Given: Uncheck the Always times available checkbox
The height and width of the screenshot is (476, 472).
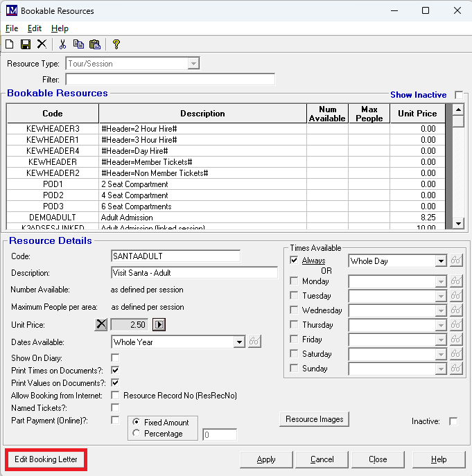Looking at the screenshot, I should 294,261.
